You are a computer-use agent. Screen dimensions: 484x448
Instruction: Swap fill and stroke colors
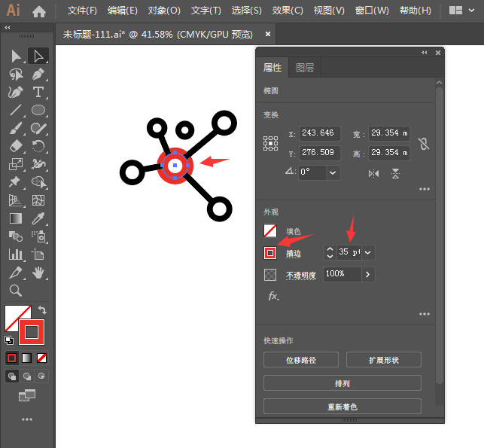click(x=42, y=309)
